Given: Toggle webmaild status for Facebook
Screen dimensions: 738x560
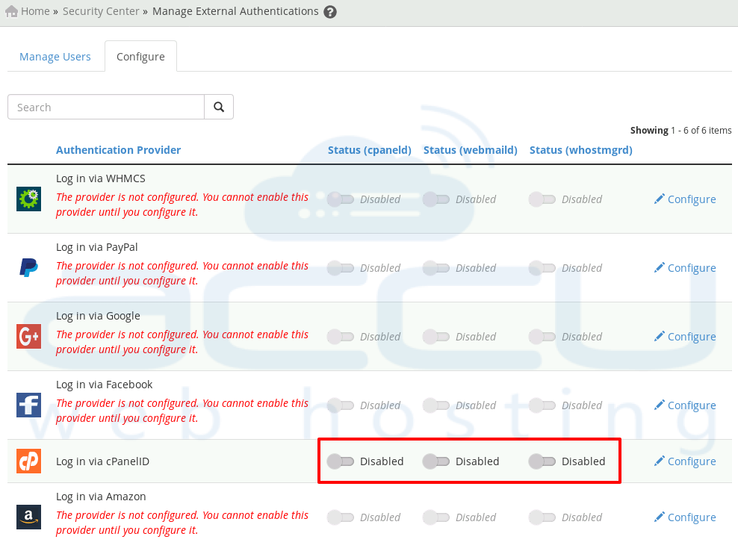Looking at the screenshot, I should (435, 405).
